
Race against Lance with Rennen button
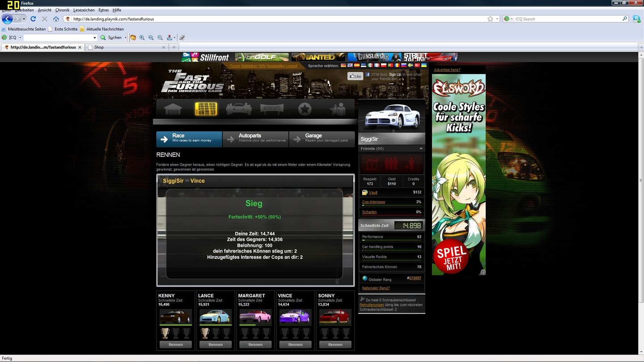tap(216, 345)
